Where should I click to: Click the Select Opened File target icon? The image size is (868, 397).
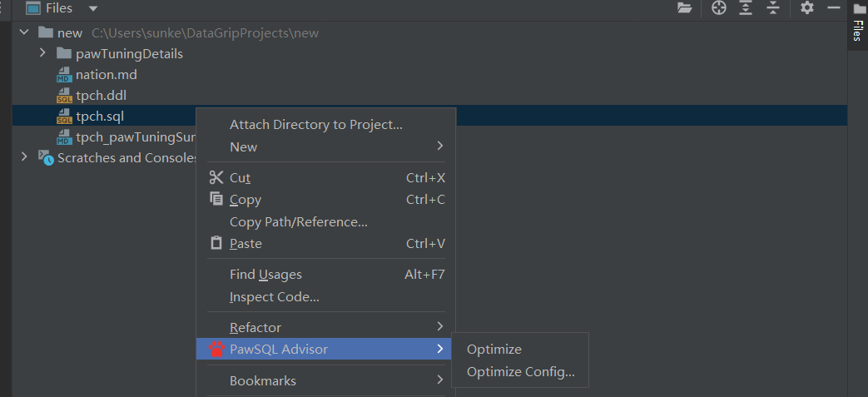click(x=719, y=8)
